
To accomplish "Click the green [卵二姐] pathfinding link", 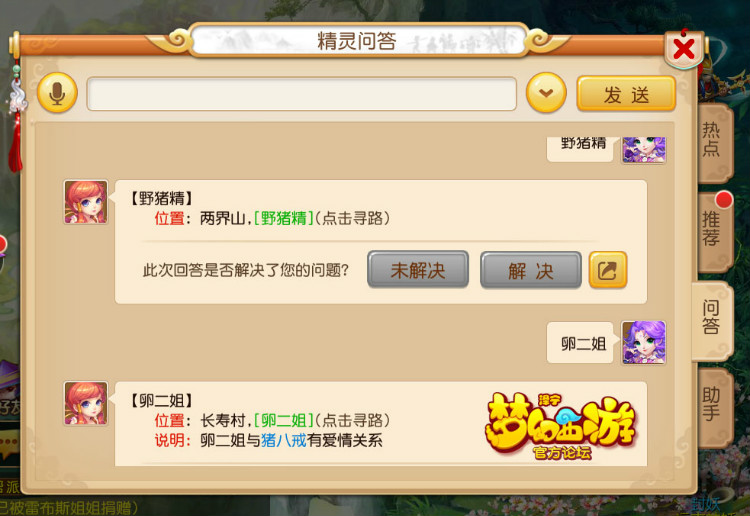I will [284, 420].
